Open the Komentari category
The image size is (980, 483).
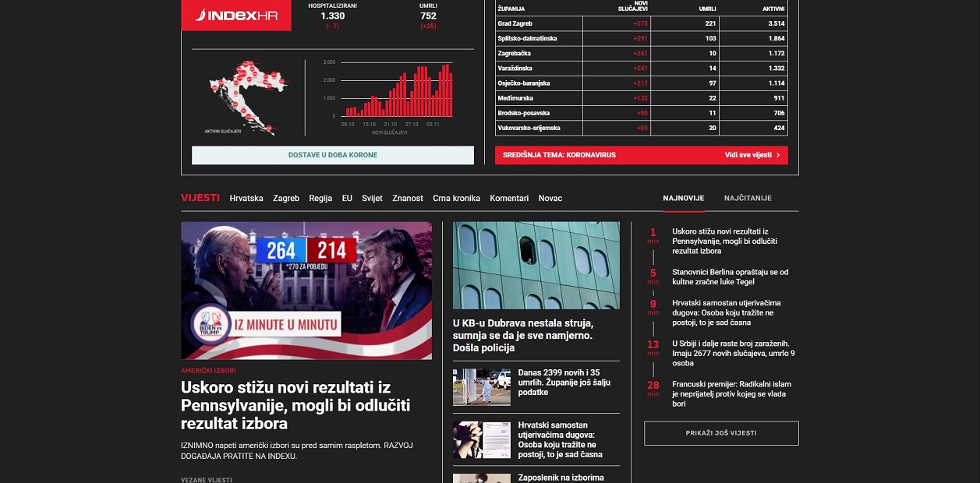point(509,199)
